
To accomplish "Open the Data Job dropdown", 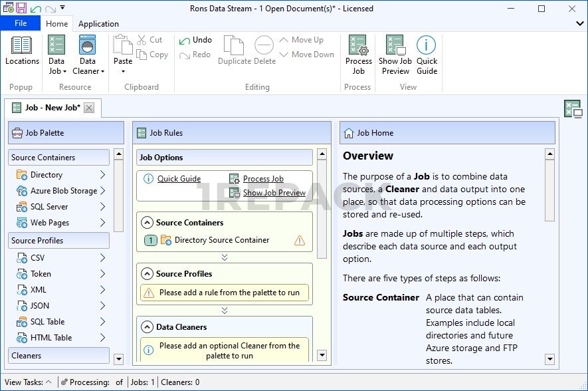I will [x=56, y=71].
